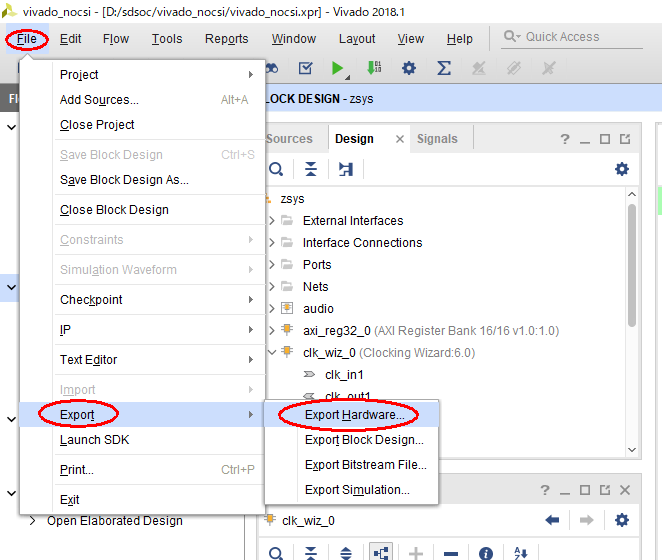This screenshot has height=560, width=662.
Task: Click the Quick Access search field
Action: tap(580, 37)
